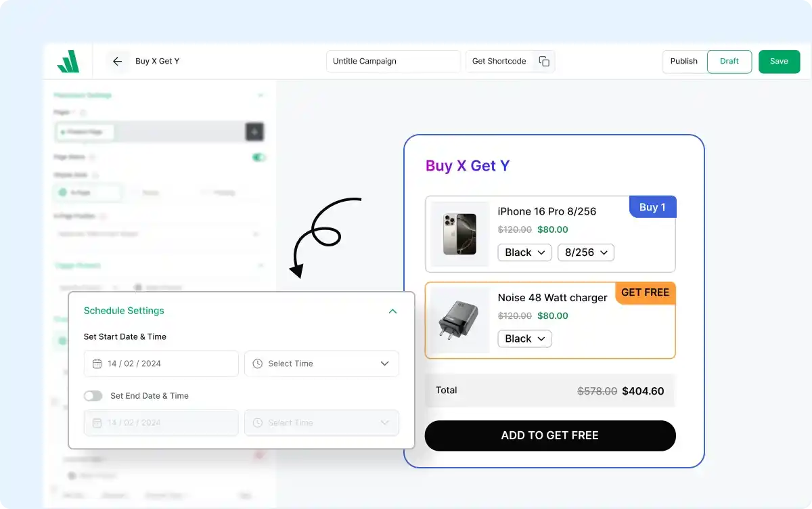The width and height of the screenshot is (812, 509).
Task: Click the Total label
Action: tap(447, 391)
